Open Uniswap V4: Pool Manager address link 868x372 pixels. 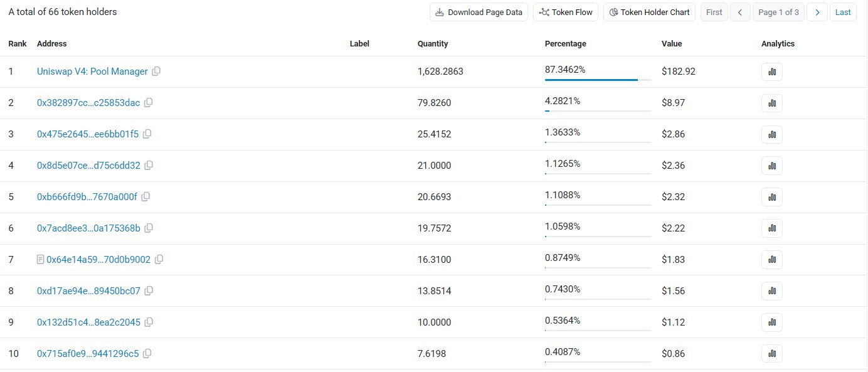tap(92, 72)
